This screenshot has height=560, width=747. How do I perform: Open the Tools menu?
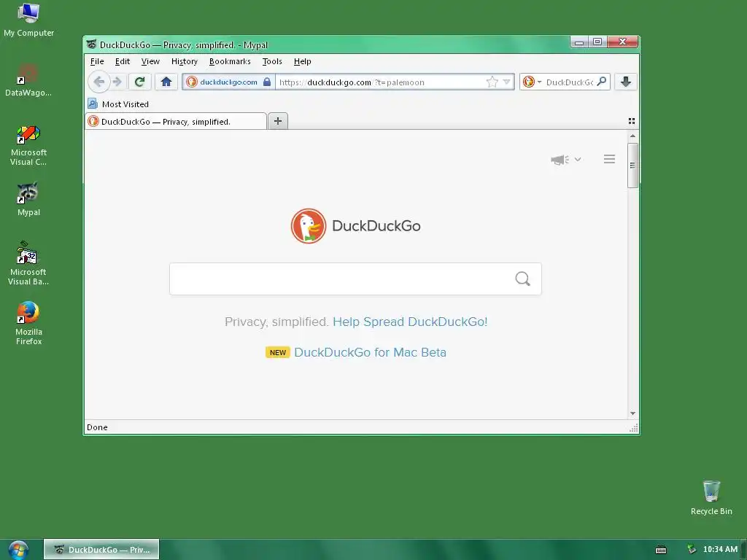click(272, 61)
